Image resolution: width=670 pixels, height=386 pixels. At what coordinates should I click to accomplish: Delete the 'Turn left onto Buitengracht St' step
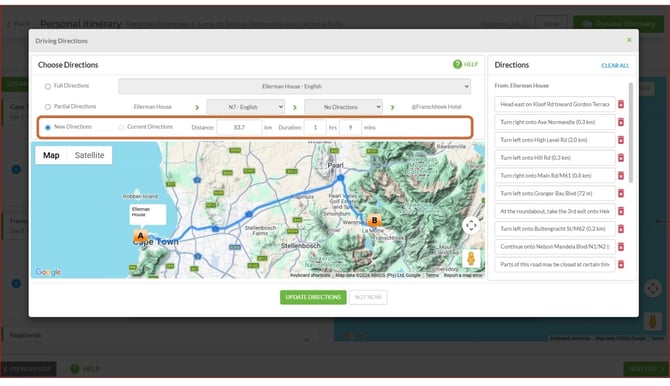(x=621, y=229)
